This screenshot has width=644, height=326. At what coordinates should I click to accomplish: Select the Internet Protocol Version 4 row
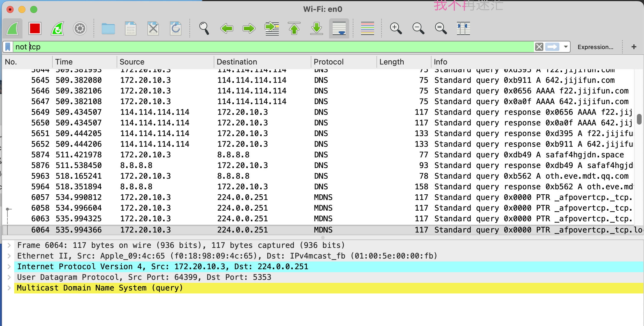329,267
